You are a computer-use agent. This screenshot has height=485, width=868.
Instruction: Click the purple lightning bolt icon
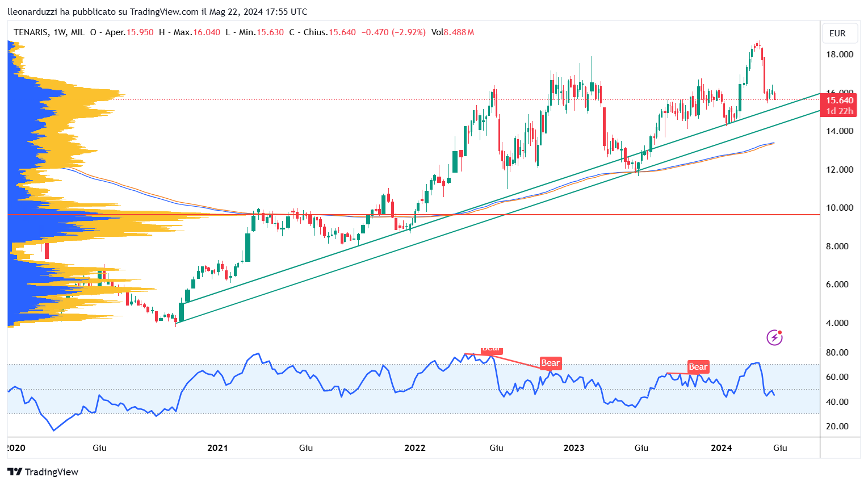pos(774,338)
